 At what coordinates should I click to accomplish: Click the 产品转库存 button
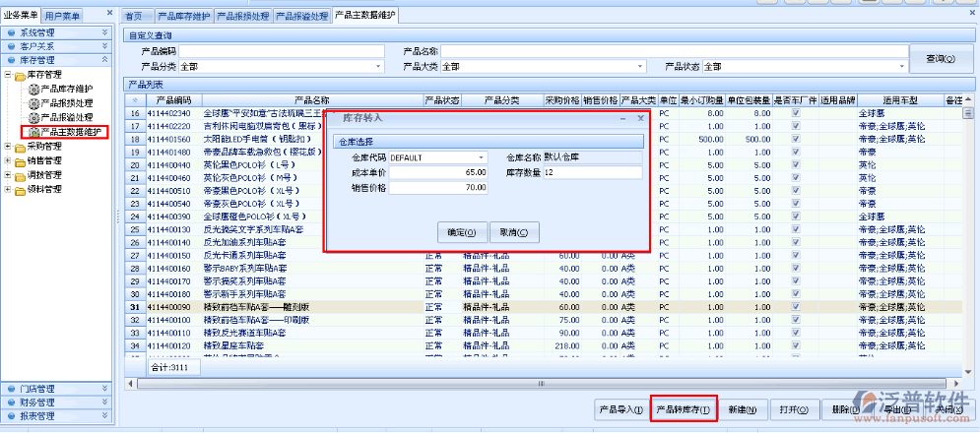pyautogui.click(x=683, y=409)
